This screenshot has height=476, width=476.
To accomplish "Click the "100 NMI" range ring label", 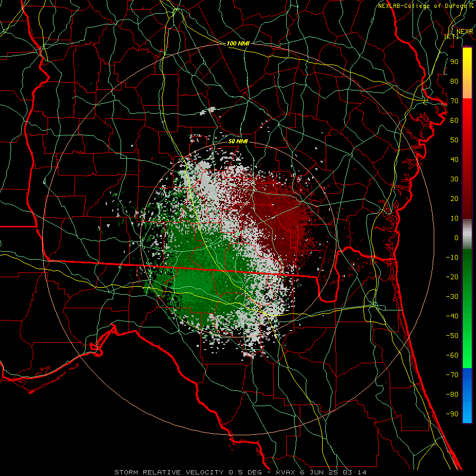I will 238,43.
